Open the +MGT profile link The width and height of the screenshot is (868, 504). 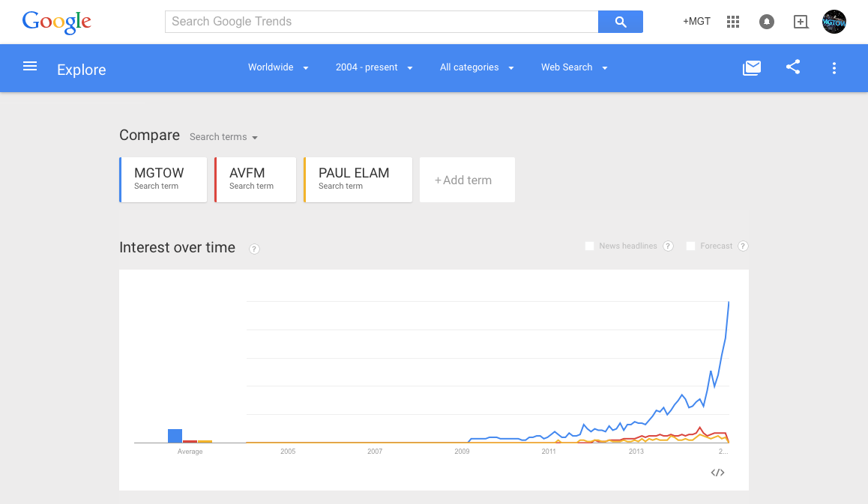pyautogui.click(x=696, y=22)
